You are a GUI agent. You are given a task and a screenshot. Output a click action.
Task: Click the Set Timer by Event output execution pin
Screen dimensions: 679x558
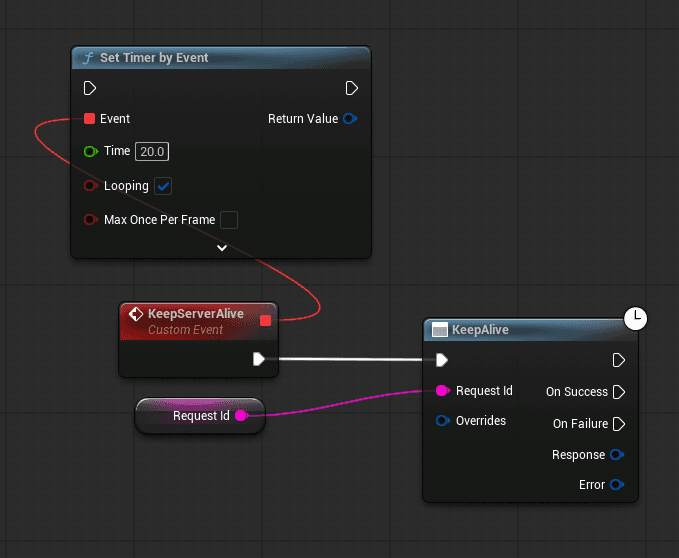click(x=352, y=88)
